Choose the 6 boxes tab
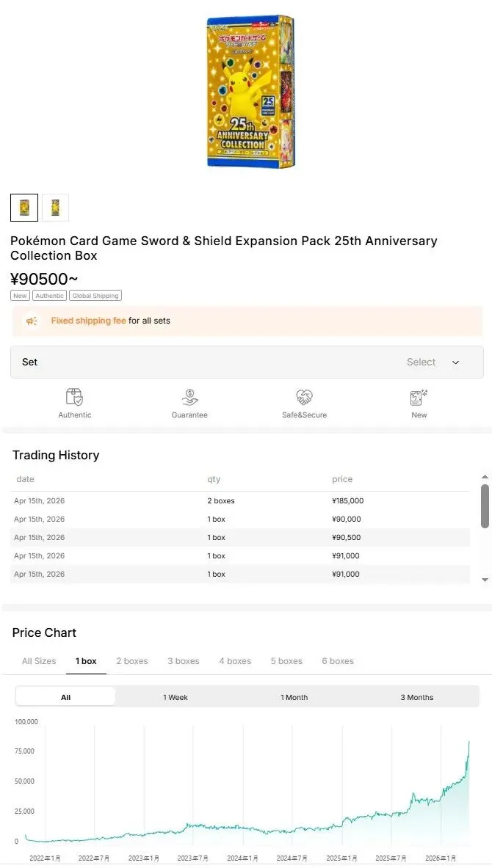Screen dimensions: 492x868 pyautogui.click(x=338, y=661)
